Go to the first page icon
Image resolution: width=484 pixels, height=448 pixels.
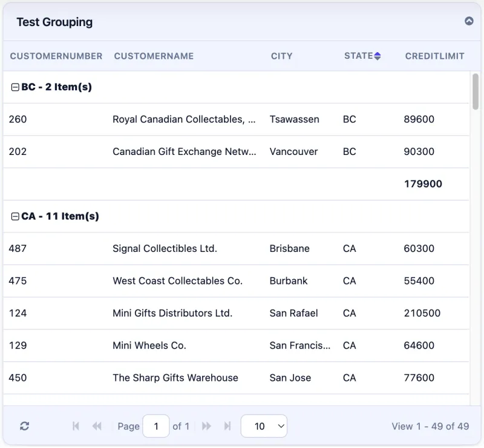pyautogui.click(x=76, y=426)
